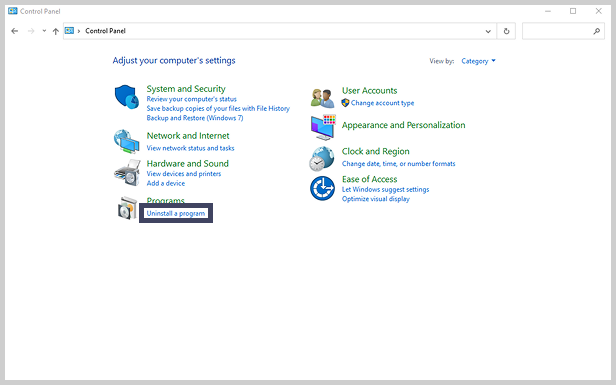The width and height of the screenshot is (616, 385).
Task: Click the Control Panel title bar icon
Action: click(x=13, y=11)
